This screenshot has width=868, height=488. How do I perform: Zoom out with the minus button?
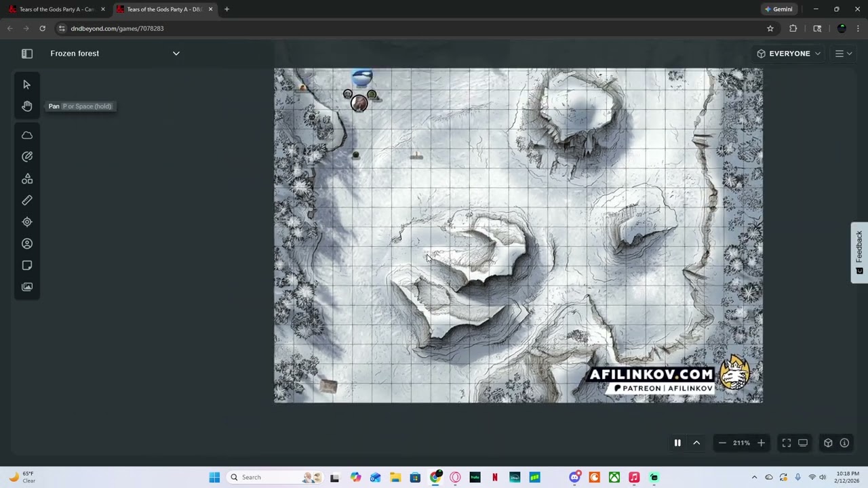(722, 443)
